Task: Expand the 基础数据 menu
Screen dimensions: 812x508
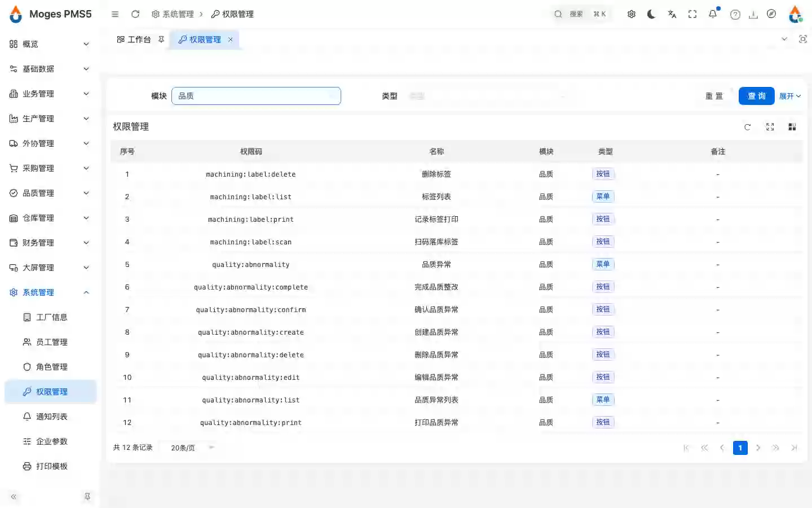Action: (50, 69)
